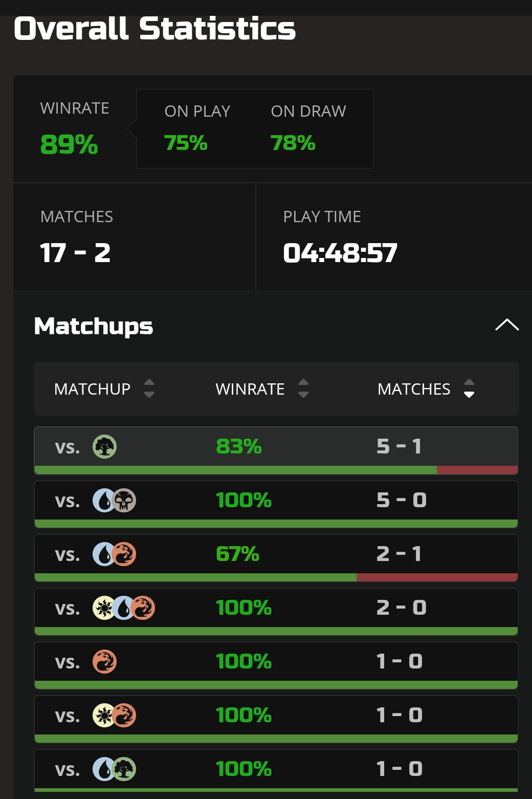The width and height of the screenshot is (532, 799).
Task: Click the mono red mana icon
Action: pyautogui.click(x=104, y=662)
